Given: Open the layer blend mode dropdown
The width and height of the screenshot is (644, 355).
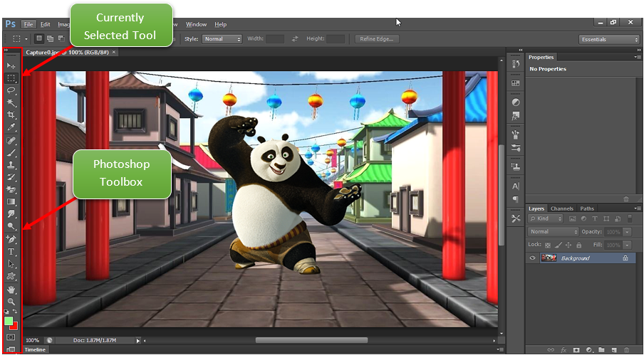Looking at the screenshot, I should (x=553, y=232).
